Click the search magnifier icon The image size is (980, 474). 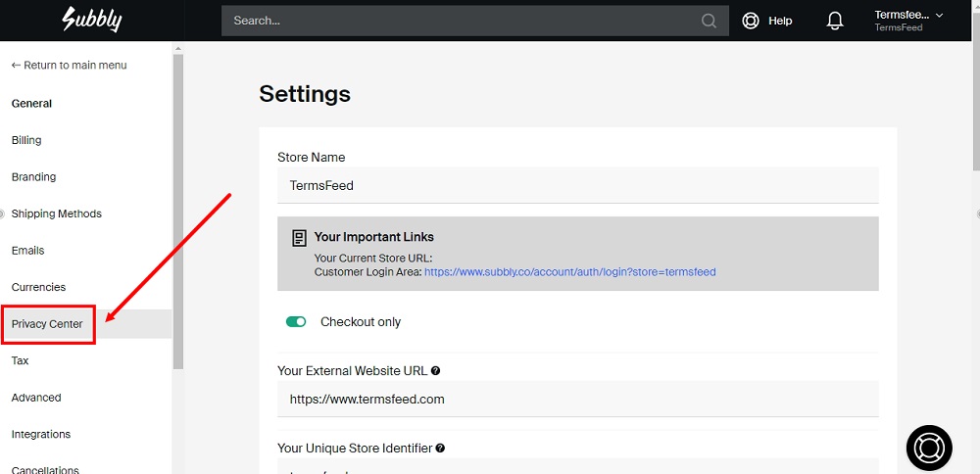[709, 21]
